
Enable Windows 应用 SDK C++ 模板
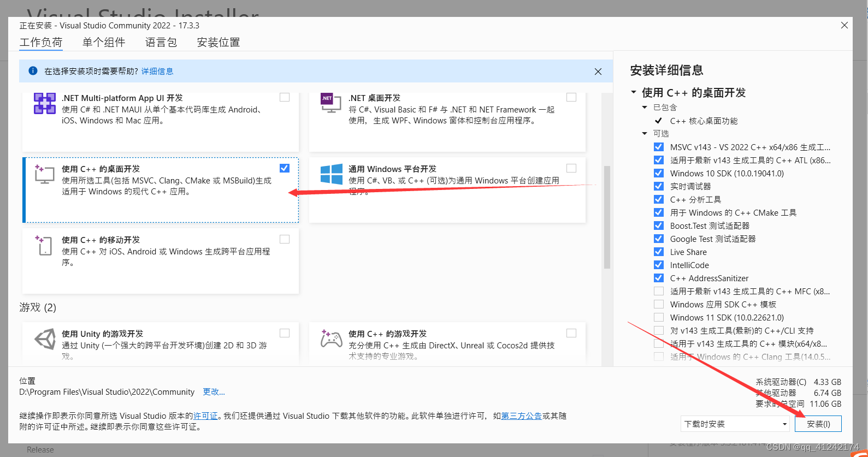pos(659,304)
